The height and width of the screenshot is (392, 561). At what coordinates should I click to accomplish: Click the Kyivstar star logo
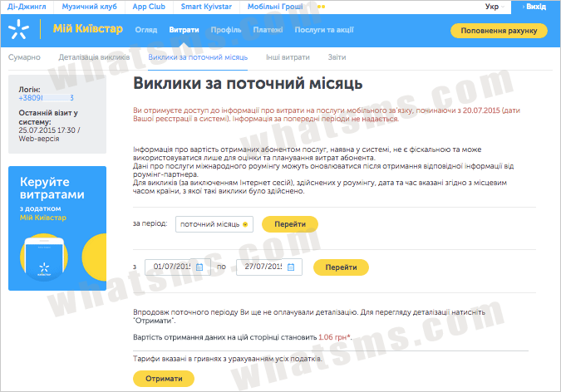18,29
